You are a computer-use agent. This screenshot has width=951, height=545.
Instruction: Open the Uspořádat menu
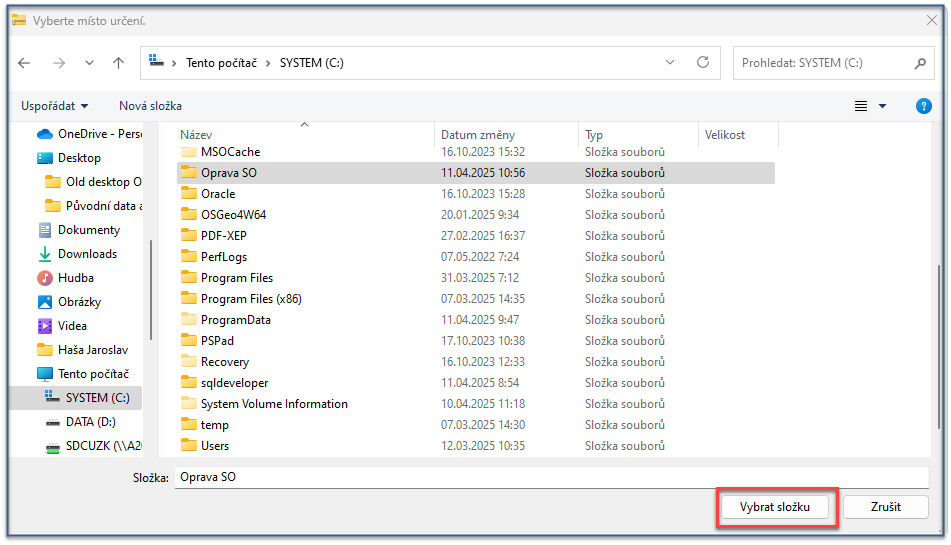pos(54,106)
